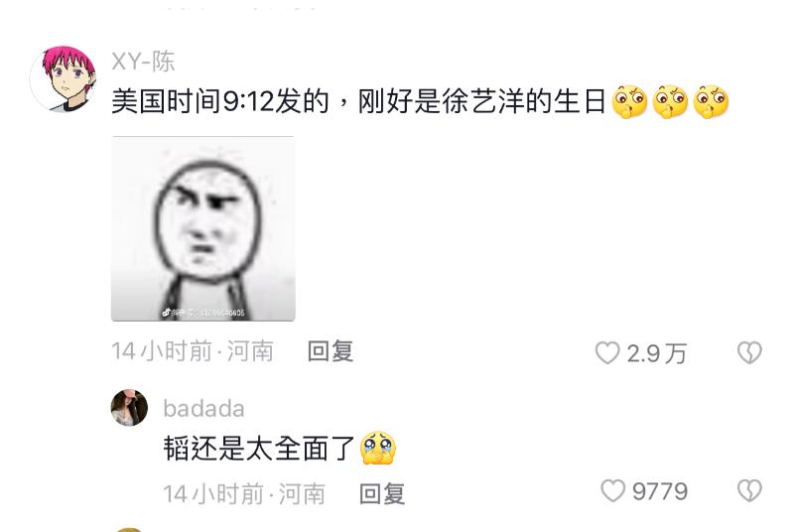The height and width of the screenshot is (532, 794).
Task: Tap the crying emoji in badada's reply
Action: pos(378,449)
